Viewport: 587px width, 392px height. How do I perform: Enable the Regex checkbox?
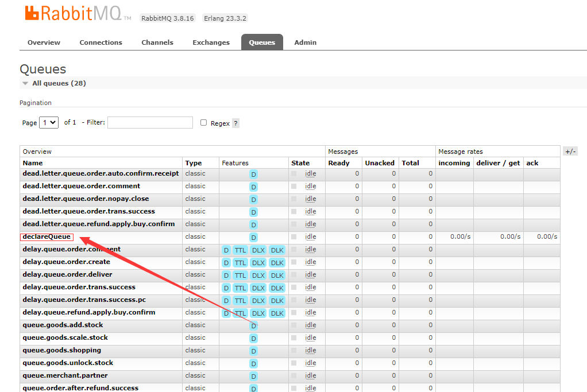(x=203, y=123)
